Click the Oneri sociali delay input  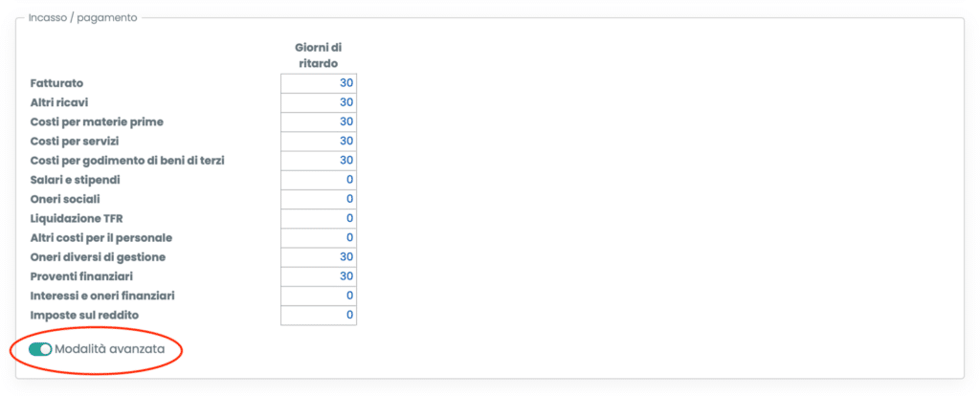click(x=318, y=199)
